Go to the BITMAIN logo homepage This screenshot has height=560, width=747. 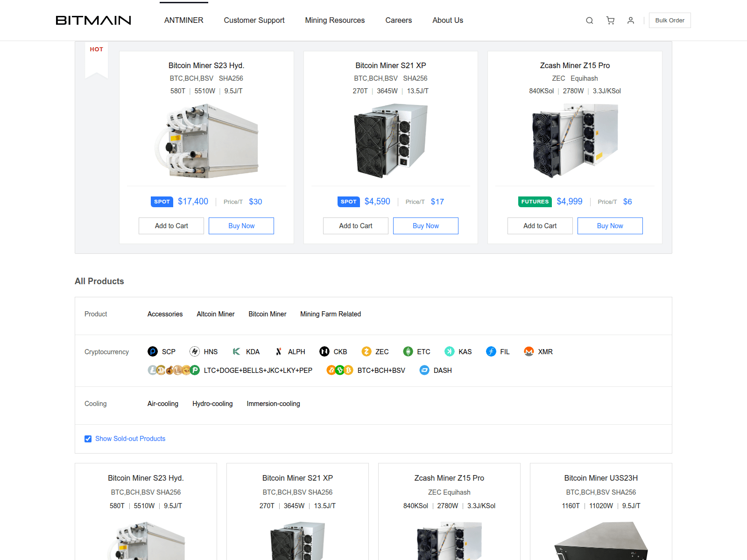[93, 21]
